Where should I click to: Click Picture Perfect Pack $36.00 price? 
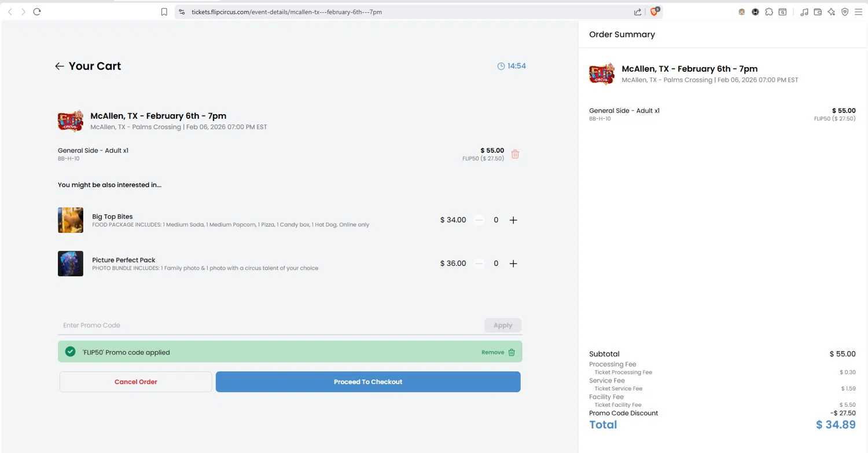point(453,264)
